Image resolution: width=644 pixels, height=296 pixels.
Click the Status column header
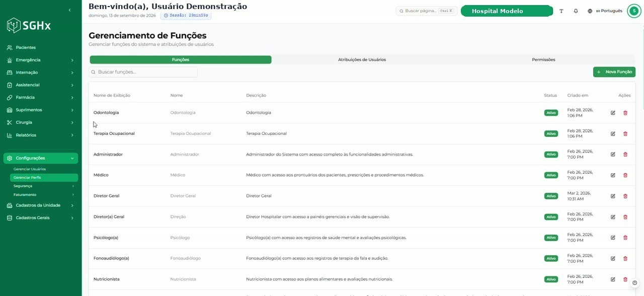550,95
